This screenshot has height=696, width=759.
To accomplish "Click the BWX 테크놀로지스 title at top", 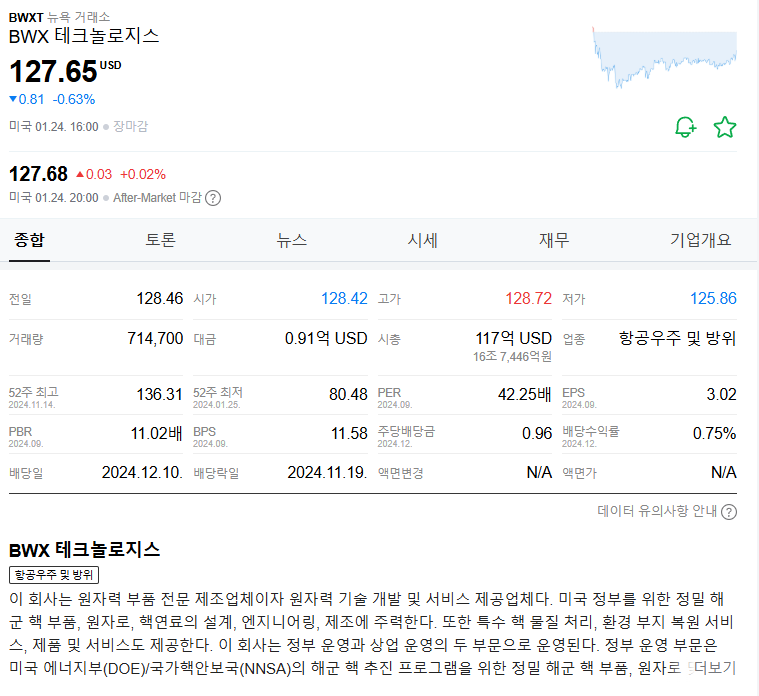I will pyautogui.click(x=84, y=36).
